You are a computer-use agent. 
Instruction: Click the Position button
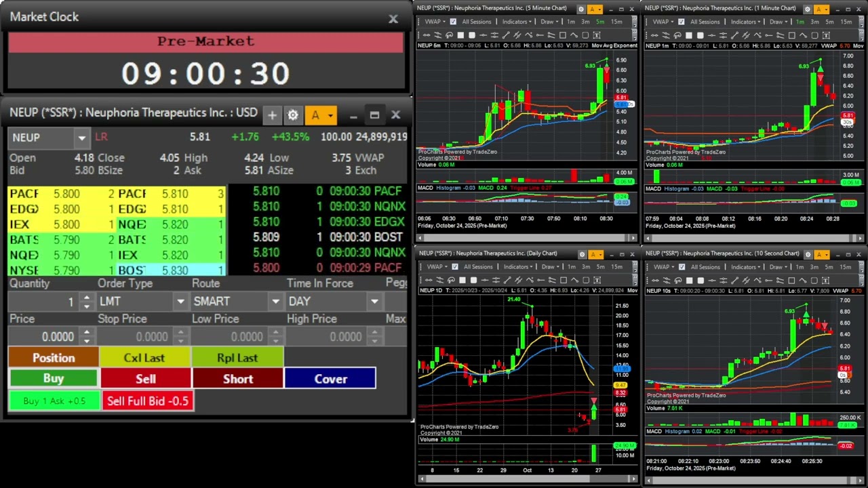point(54,357)
